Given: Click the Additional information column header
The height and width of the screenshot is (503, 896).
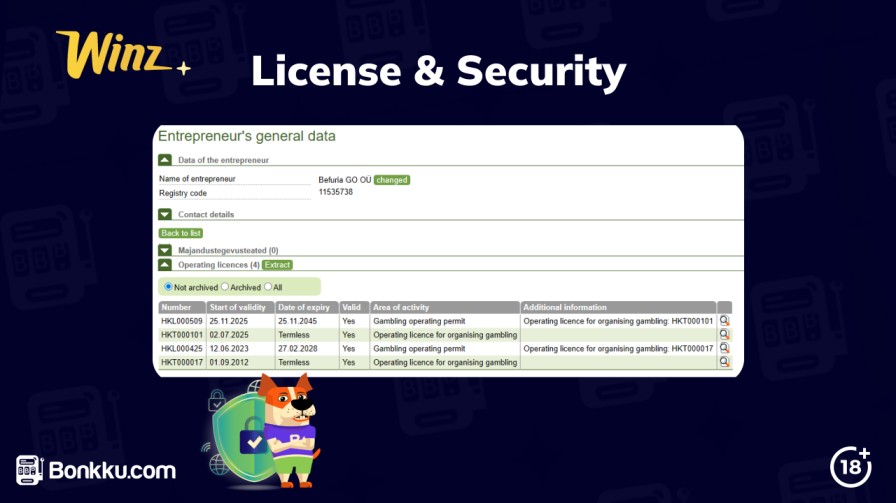Looking at the screenshot, I should coord(618,307).
